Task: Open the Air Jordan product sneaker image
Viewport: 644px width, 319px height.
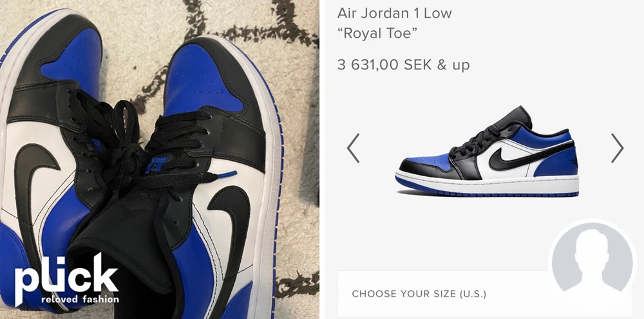Action: point(487,151)
